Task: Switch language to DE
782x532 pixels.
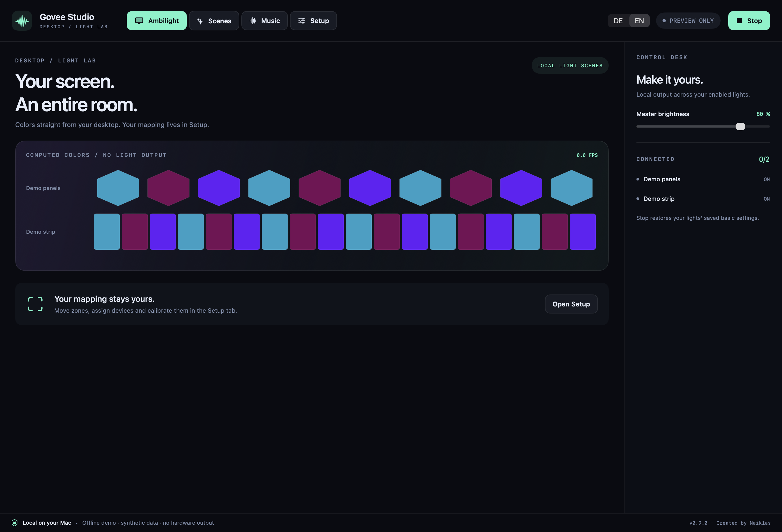Action: coord(618,21)
